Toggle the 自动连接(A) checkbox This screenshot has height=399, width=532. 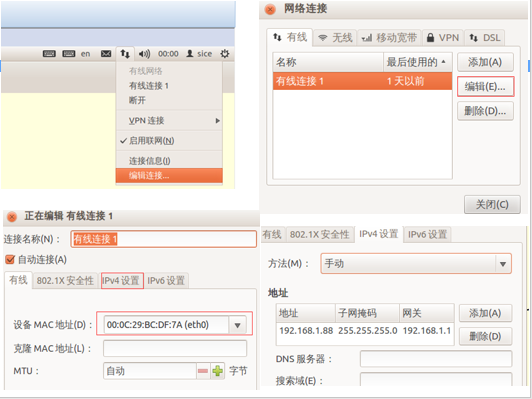coord(10,260)
